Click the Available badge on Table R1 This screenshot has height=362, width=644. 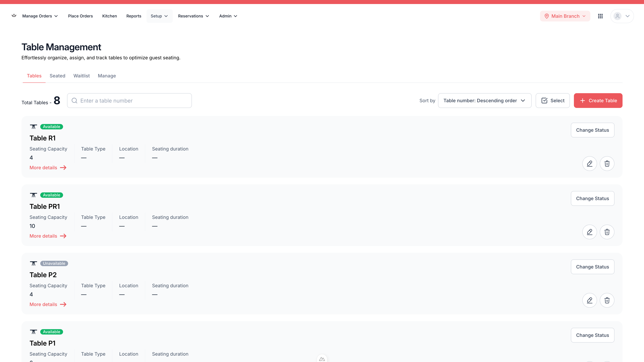point(51,127)
